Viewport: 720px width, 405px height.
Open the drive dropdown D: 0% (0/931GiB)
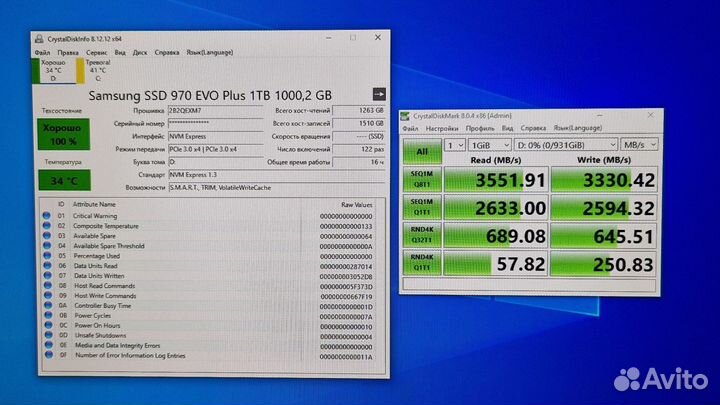566,145
